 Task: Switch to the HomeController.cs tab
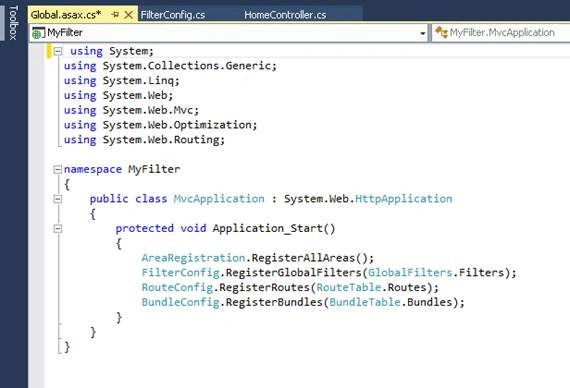click(285, 15)
